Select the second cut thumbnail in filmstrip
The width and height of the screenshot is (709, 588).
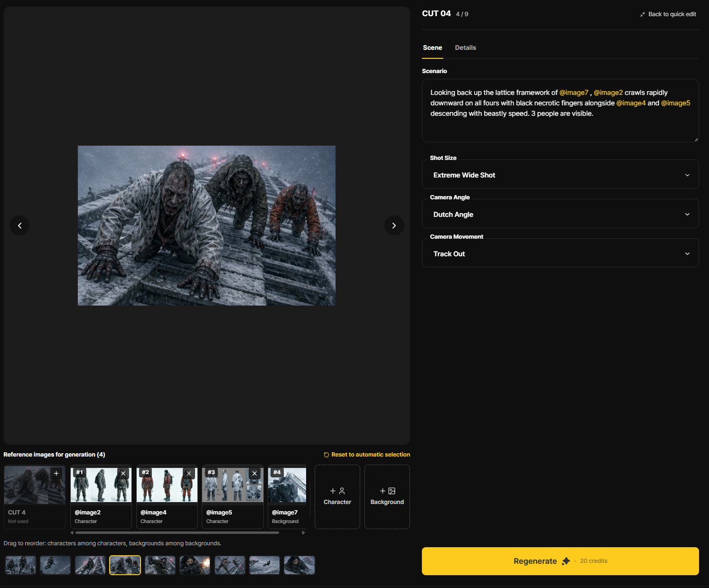tap(56, 565)
